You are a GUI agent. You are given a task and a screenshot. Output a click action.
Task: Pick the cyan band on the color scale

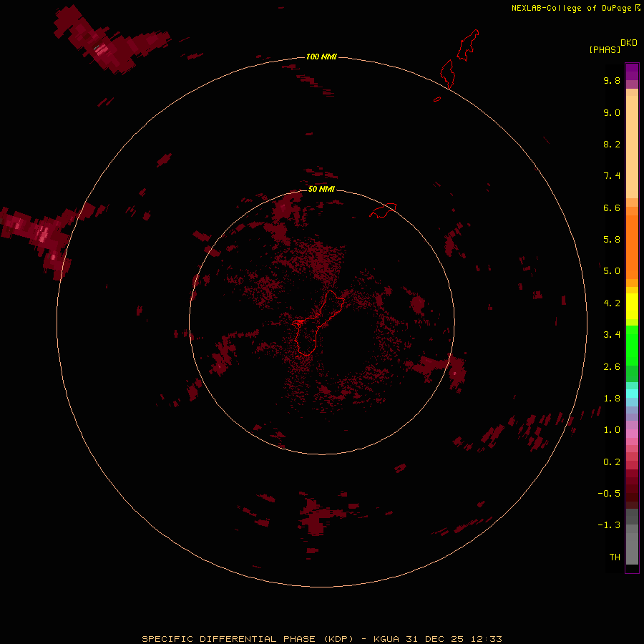[632, 394]
